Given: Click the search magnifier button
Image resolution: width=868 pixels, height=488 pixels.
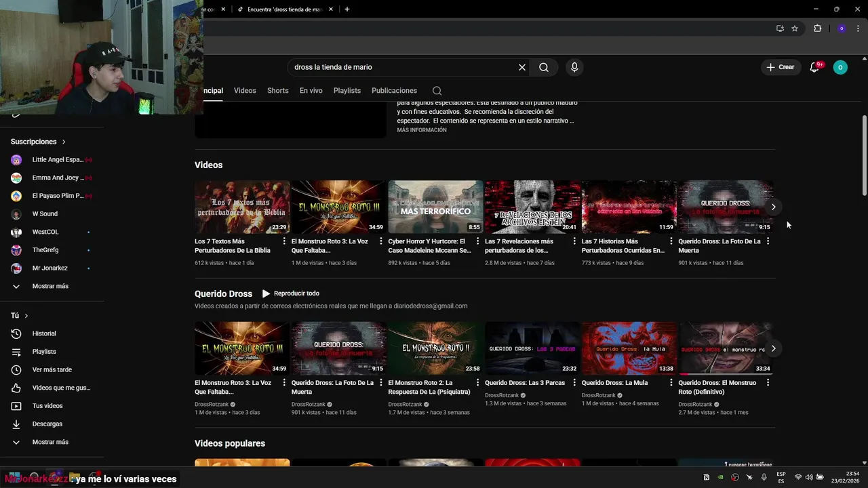Looking at the screenshot, I should tap(544, 67).
